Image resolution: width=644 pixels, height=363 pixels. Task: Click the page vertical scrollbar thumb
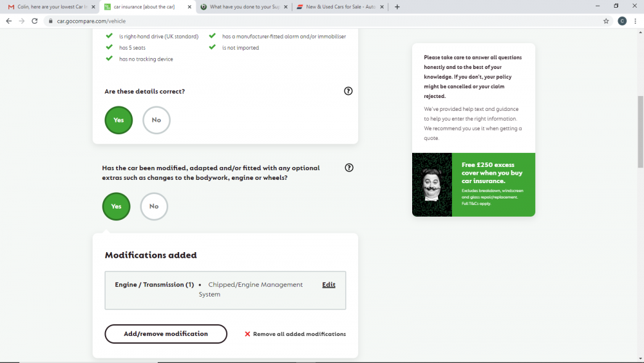[x=640, y=132]
